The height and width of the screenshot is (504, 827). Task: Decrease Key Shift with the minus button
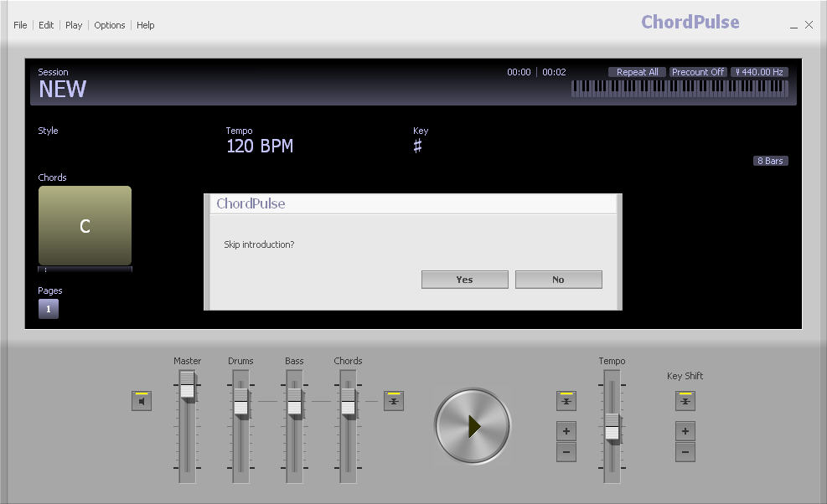coord(685,452)
